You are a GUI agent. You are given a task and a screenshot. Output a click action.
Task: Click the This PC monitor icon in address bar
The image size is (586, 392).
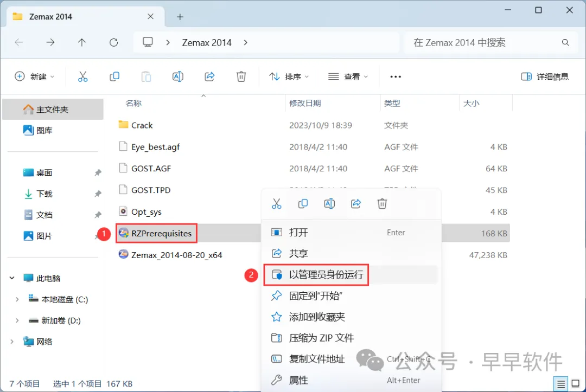(148, 42)
